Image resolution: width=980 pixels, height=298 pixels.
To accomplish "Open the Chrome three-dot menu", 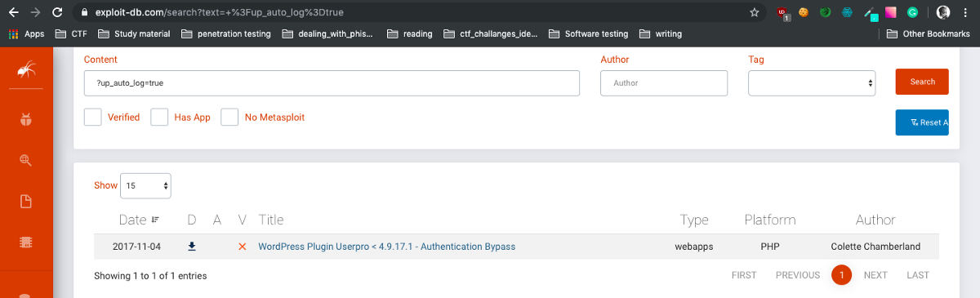I will [x=965, y=12].
